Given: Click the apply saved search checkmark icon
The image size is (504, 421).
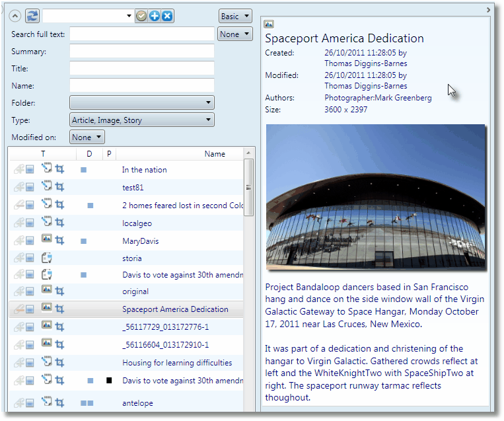Looking at the screenshot, I should pos(141,16).
